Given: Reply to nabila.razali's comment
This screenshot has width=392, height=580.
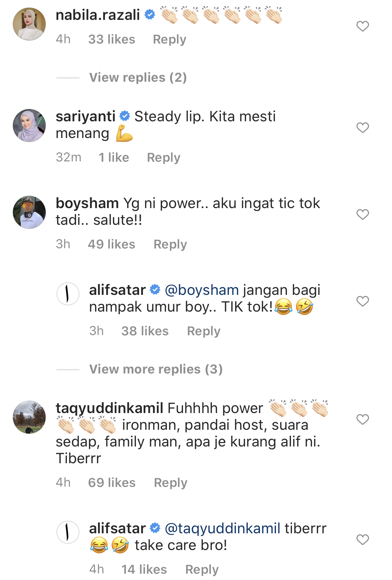Looking at the screenshot, I should (x=170, y=39).
